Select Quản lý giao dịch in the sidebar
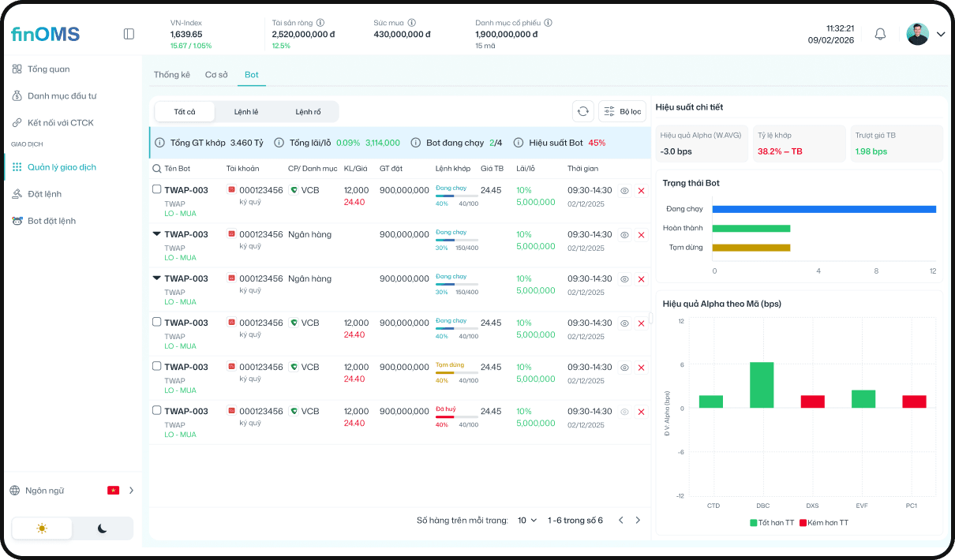Screen dimensions: 955x560 pos(63,167)
